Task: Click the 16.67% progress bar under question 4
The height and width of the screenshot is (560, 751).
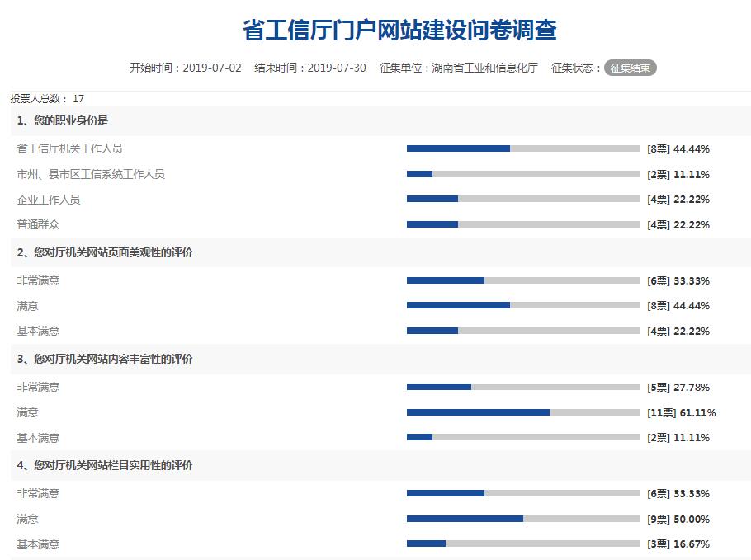Action: coord(523,544)
